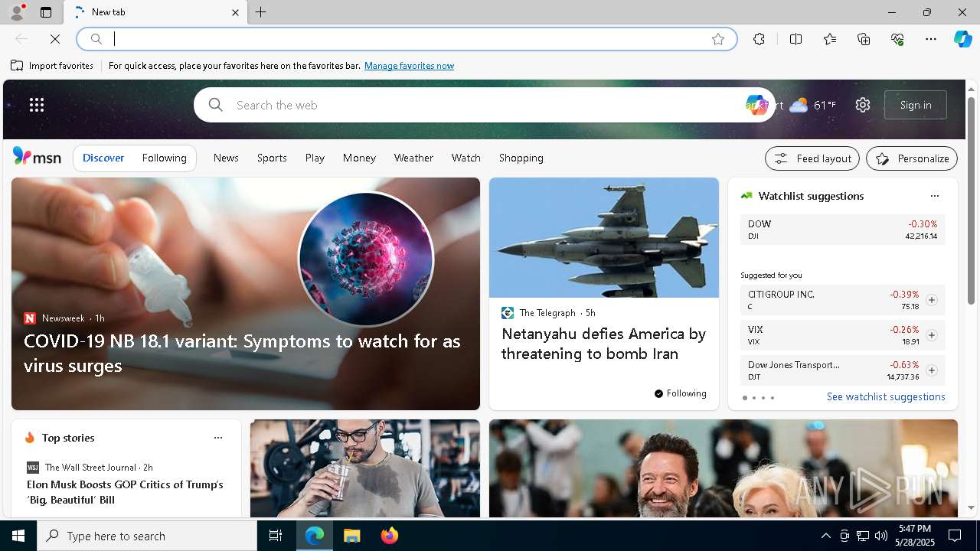Open the Watch tab
980x551 pixels.
coord(465,158)
